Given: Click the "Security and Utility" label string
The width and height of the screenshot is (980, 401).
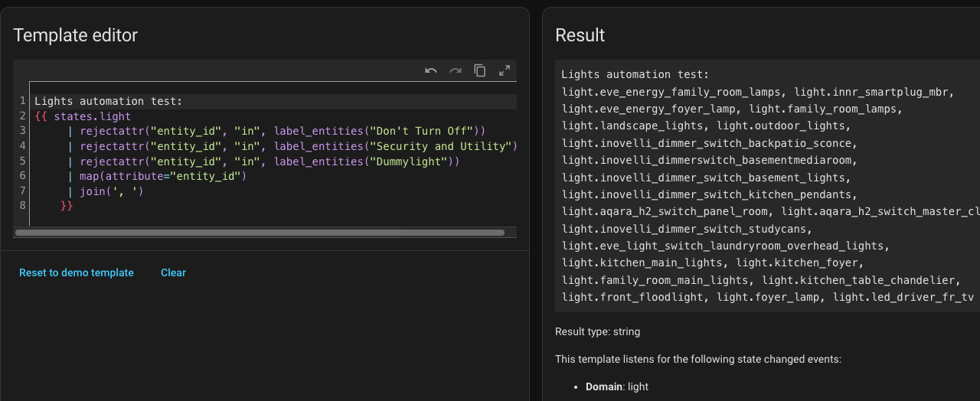Looking at the screenshot, I should 443,146.
